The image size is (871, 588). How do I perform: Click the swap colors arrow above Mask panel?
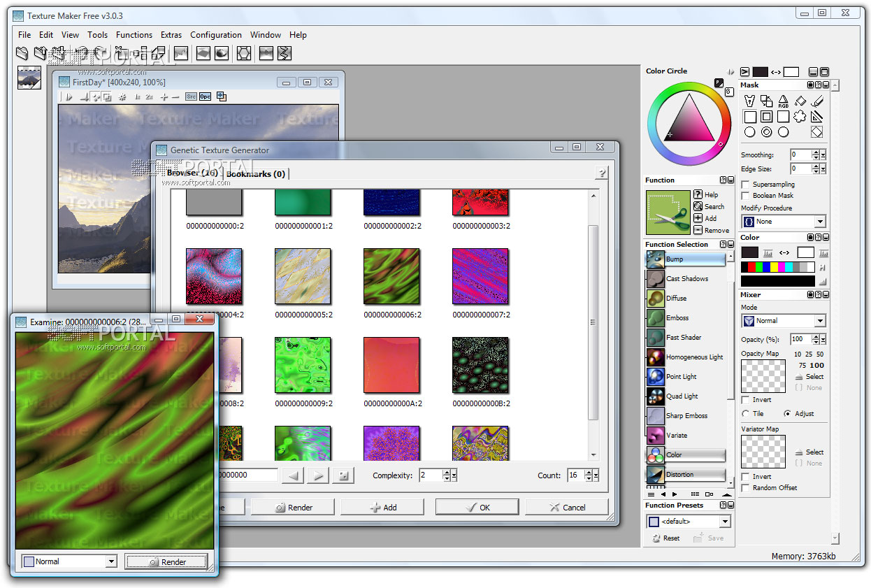(x=776, y=72)
